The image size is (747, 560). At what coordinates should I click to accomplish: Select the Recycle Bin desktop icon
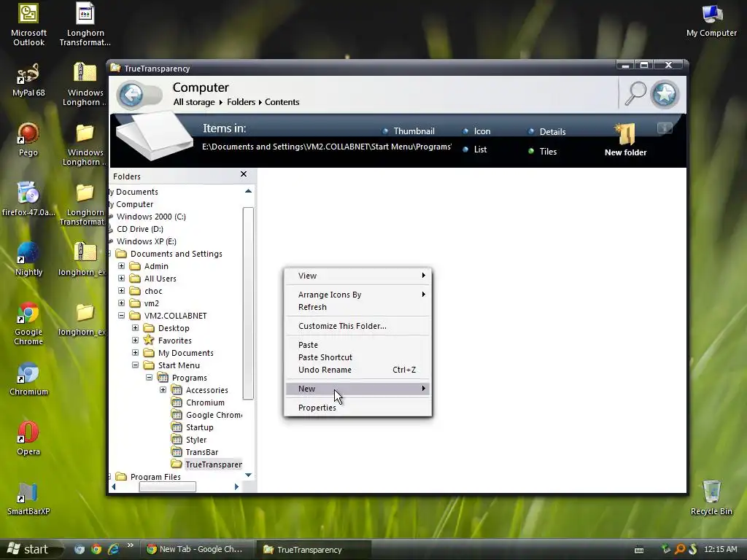click(711, 498)
